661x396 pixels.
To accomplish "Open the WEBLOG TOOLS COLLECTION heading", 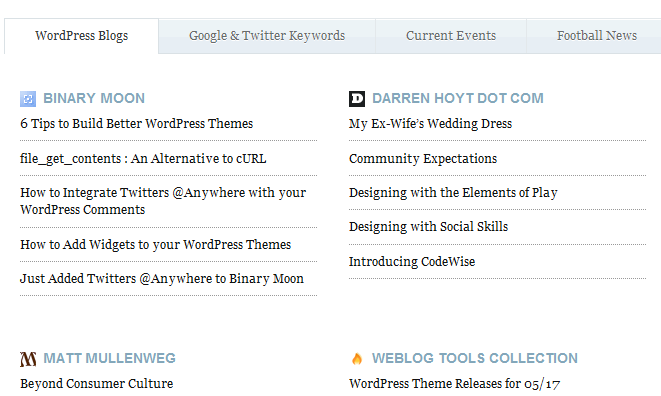I will click(475, 358).
